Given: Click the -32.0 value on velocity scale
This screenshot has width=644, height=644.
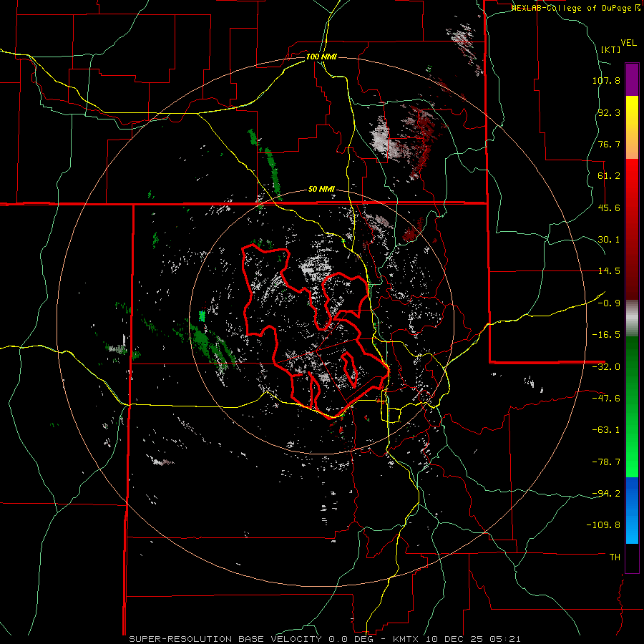Looking at the screenshot, I should (606, 367).
